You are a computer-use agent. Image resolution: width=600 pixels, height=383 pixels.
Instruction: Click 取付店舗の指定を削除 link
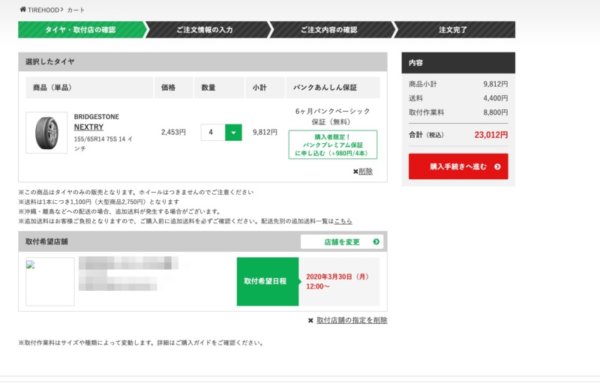pos(352,320)
